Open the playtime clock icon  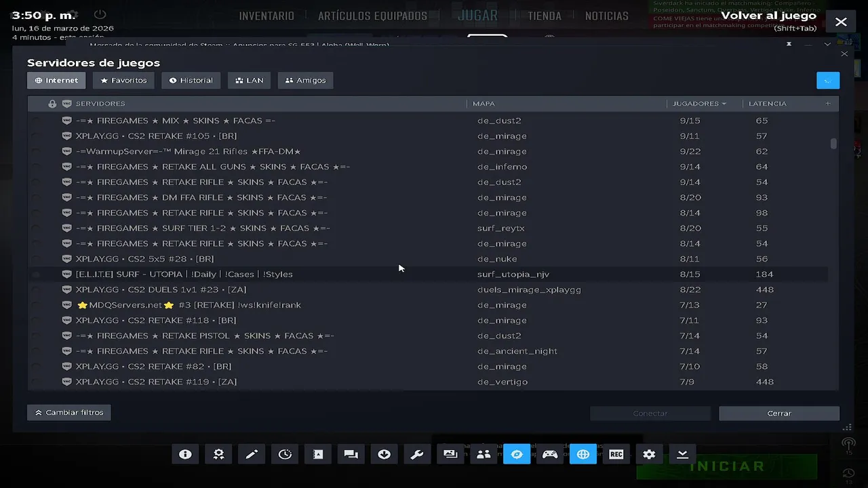click(x=285, y=454)
